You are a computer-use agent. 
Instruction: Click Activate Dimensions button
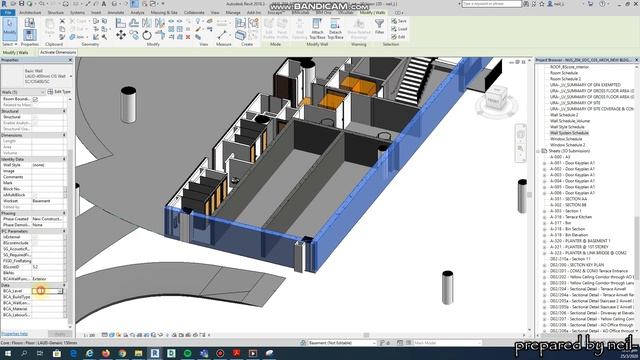point(58,52)
